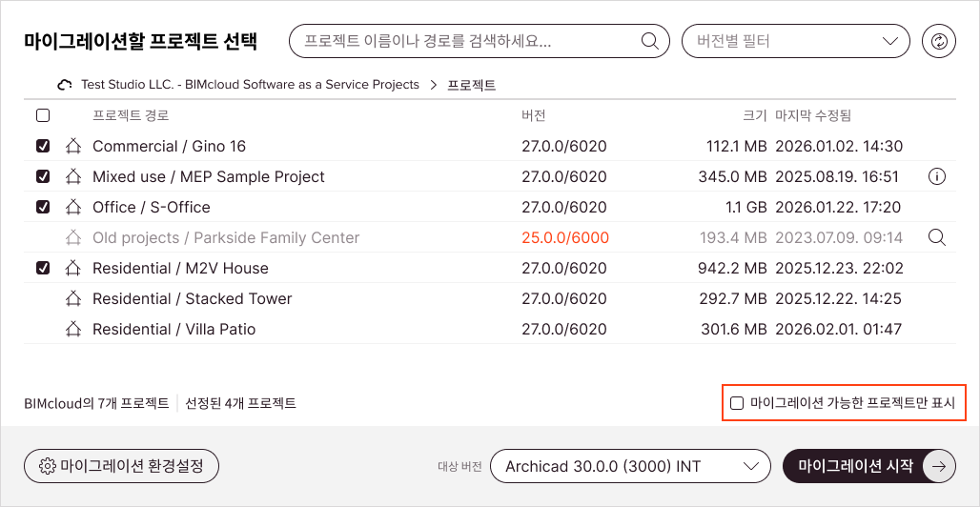This screenshot has height=507, width=980.
Task: Click the house icon for Villa Patio
Action: pos(73,329)
